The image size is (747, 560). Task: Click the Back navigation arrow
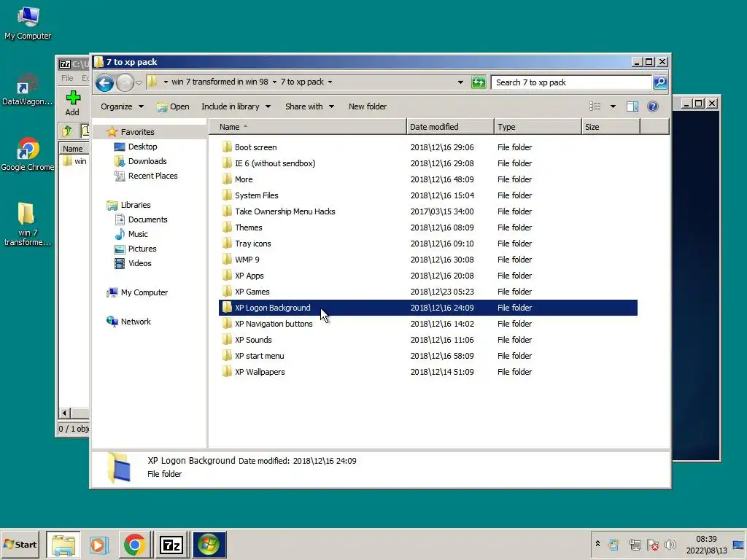(104, 83)
